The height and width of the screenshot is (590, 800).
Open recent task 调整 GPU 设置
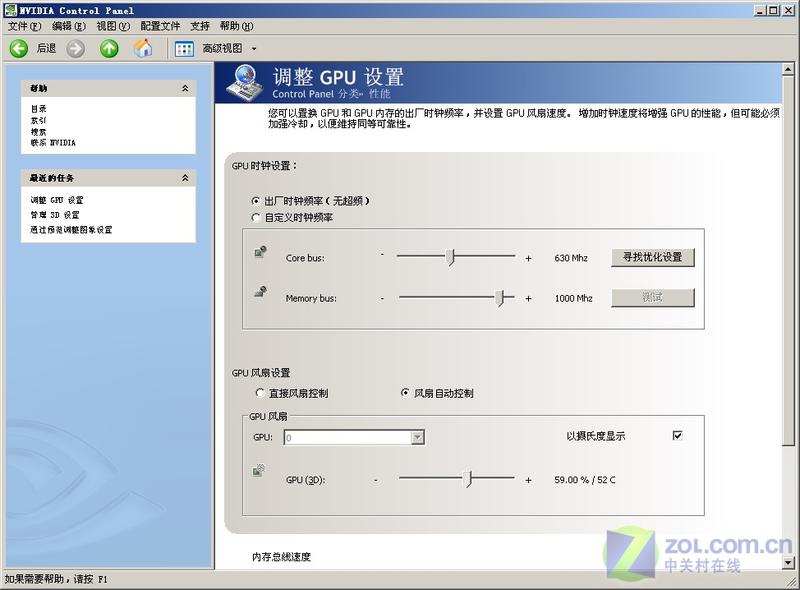(57, 200)
